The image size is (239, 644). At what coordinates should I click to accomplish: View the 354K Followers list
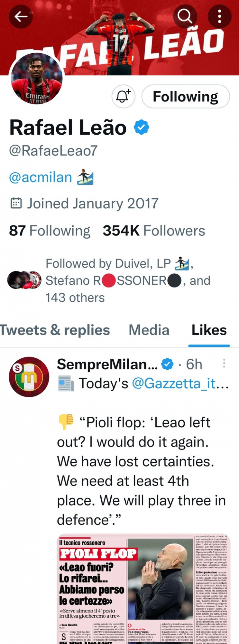(154, 231)
